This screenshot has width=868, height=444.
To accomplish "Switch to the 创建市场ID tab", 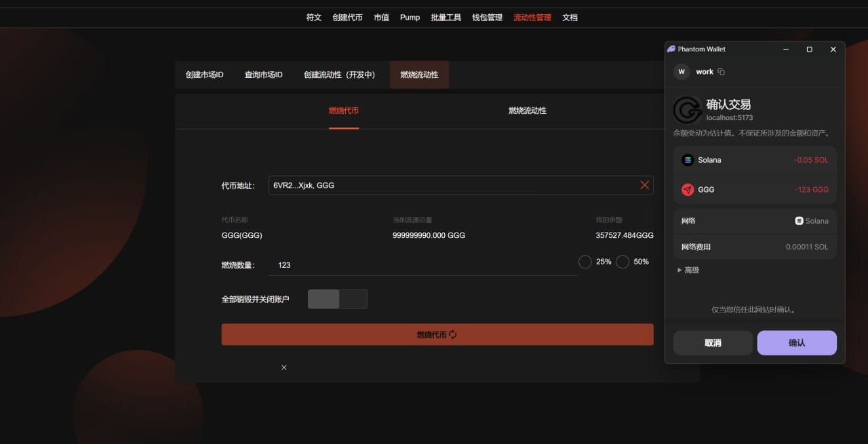I will click(x=205, y=75).
